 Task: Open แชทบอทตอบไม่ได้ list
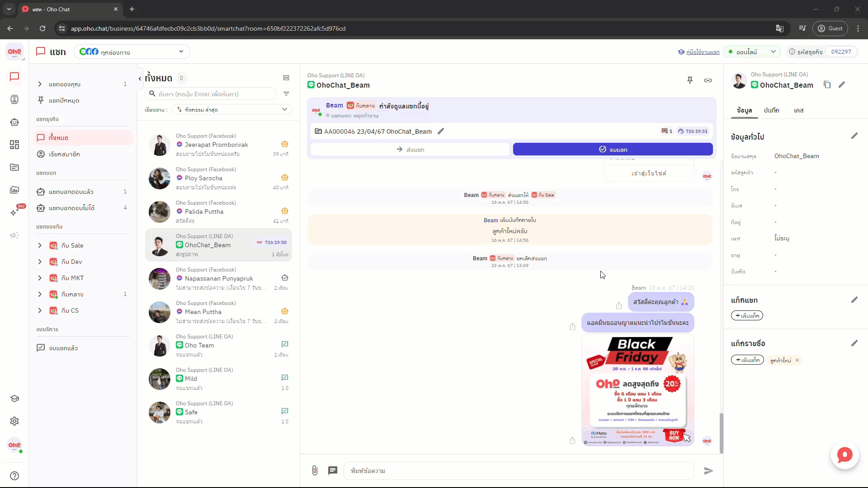pos(83,208)
